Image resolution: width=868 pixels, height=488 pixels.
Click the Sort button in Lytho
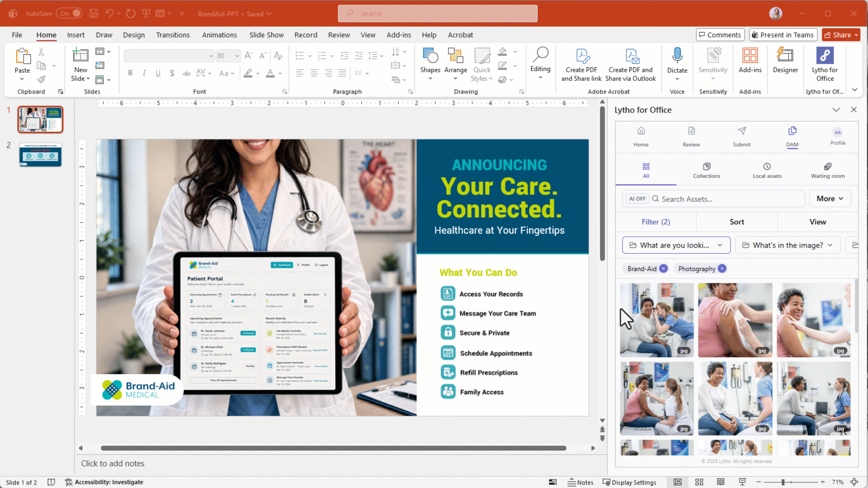point(736,222)
